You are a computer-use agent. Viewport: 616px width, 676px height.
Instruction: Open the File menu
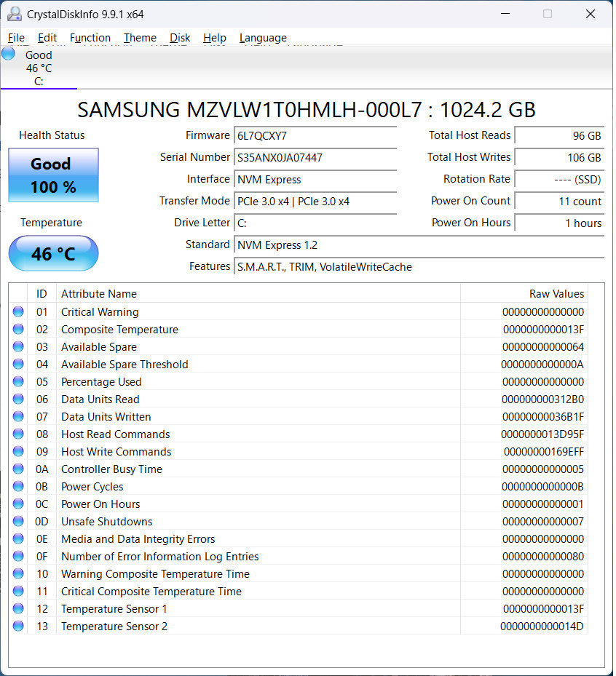coord(17,38)
